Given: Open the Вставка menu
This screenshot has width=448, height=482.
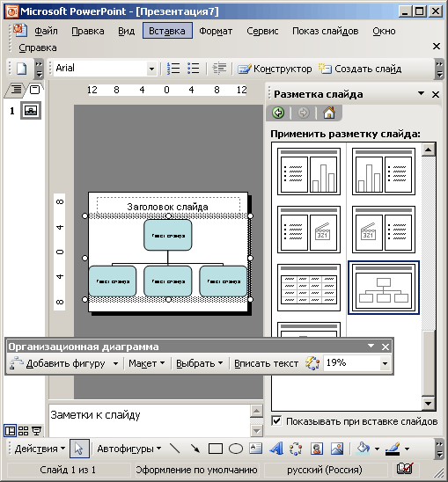Looking at the screenshot, I should pos(167,31).
